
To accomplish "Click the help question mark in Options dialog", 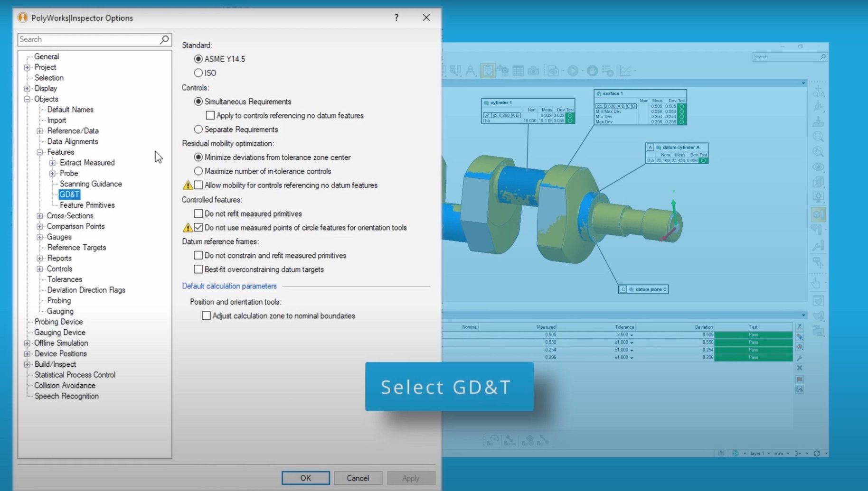I will point(396,18).
